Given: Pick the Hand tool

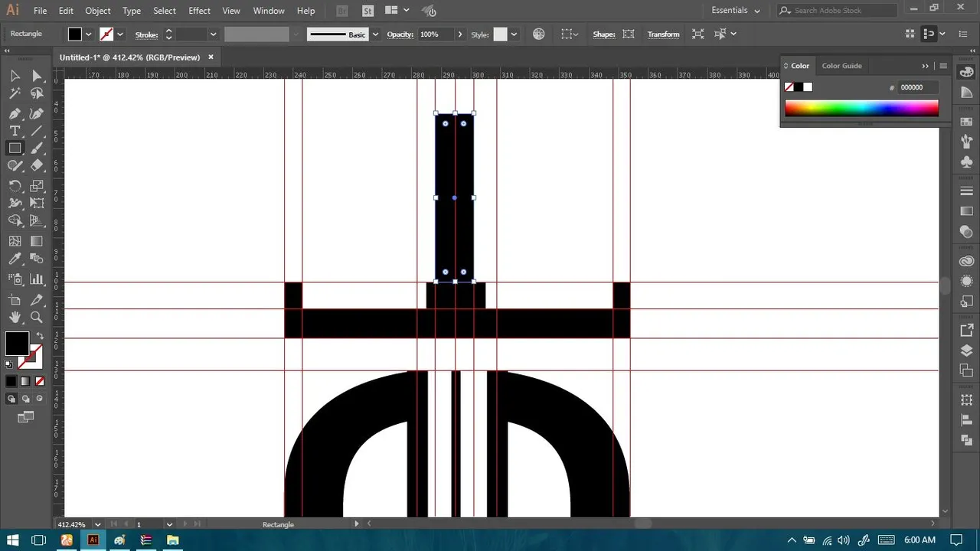Looking at the screenshot, I should [x=15, y=318].
